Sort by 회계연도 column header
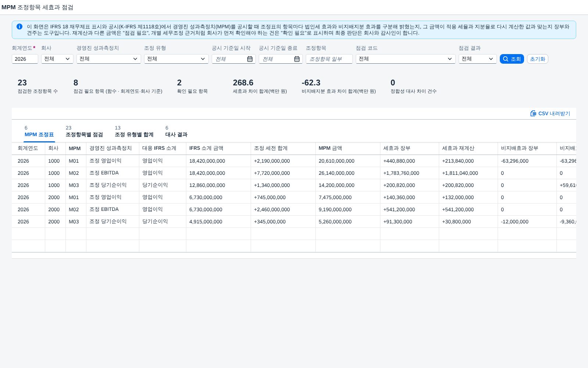The height and width of the screenshot is (368, 588). point(28,148)
